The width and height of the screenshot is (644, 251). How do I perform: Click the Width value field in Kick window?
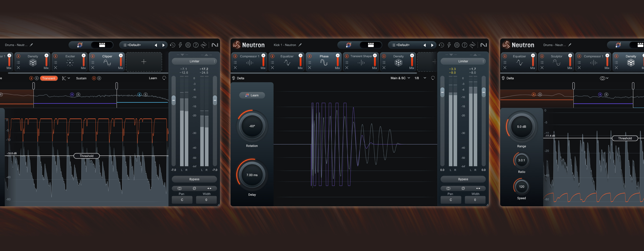tap(475, 200)
